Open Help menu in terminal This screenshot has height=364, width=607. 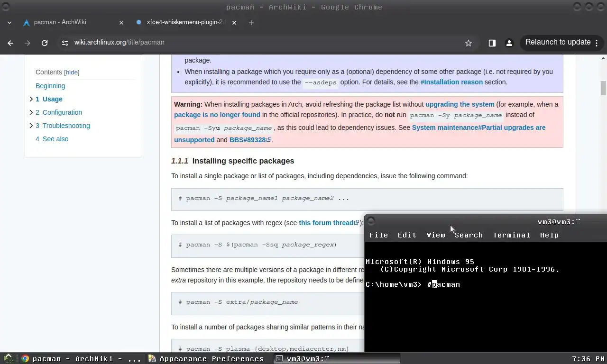coord(549,235)
